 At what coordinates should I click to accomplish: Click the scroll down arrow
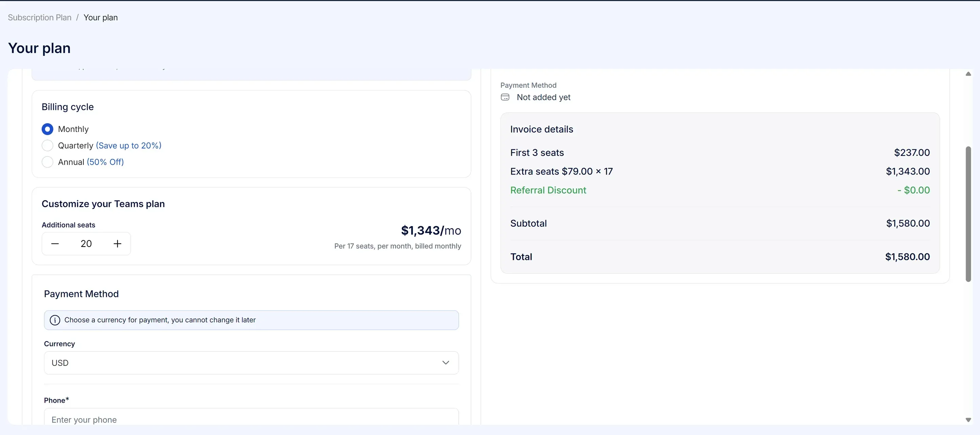[968, 420]
